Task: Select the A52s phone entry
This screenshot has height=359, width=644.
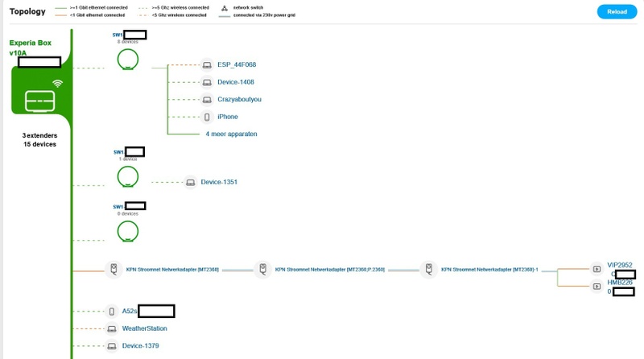Action: pos(129,312)
